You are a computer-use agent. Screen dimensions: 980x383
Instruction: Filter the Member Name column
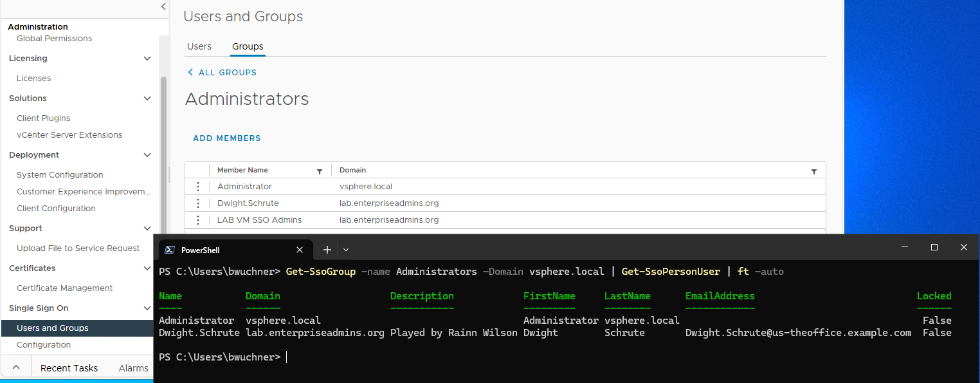tap(320, 171)
